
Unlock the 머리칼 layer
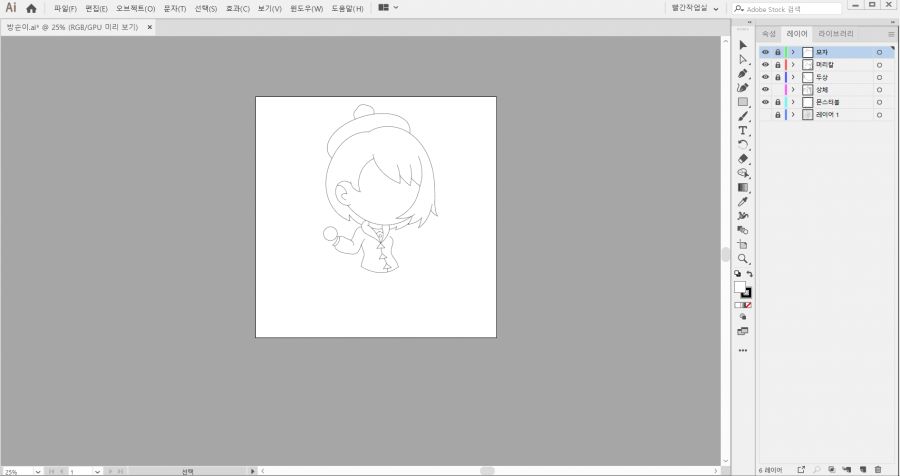[777, 64]
